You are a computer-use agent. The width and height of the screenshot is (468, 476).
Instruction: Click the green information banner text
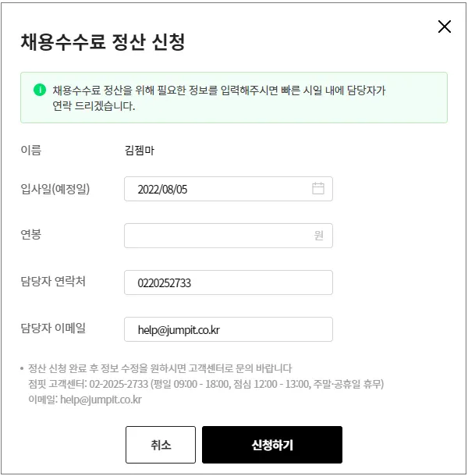click(x=218, y=98)
